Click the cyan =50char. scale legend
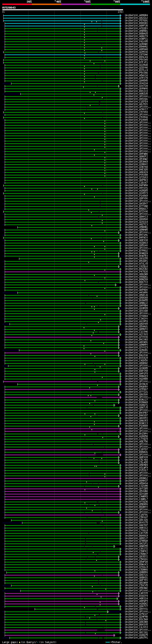The width and height of the screenshot is (152, 644). point(114,642)
